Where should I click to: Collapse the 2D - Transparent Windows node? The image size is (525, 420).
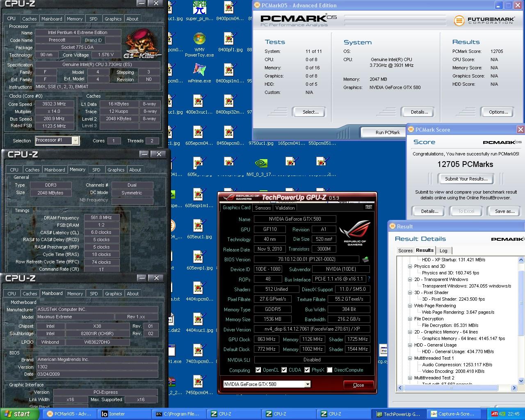pos(410,279)
